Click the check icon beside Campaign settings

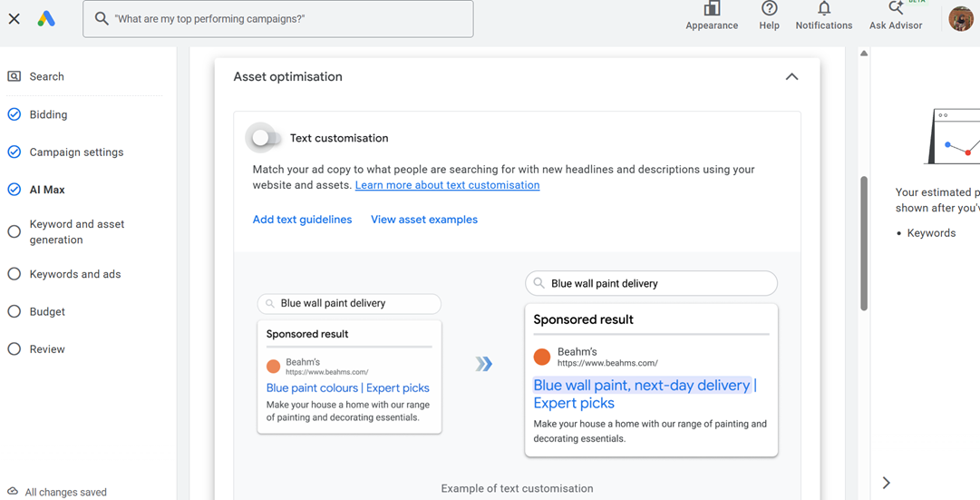tap(14, 152)
